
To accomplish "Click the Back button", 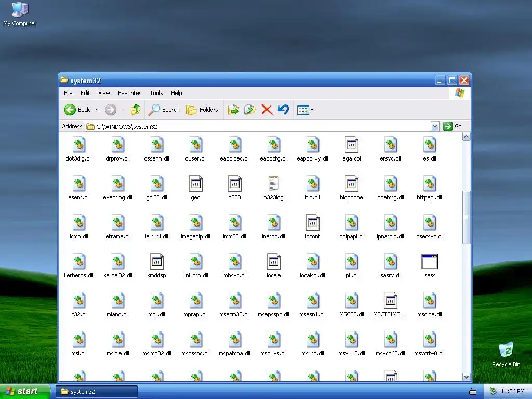I will point(77,110).
